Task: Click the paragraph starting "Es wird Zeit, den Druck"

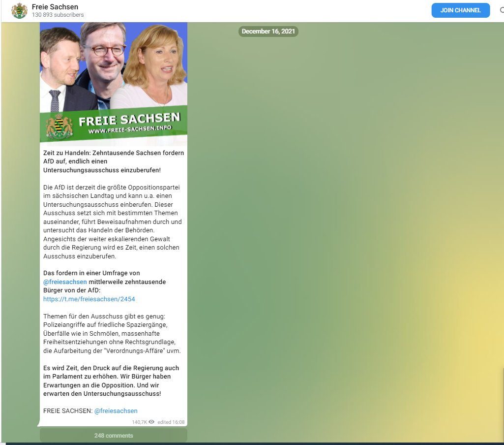Action: [x=111, y=381]
